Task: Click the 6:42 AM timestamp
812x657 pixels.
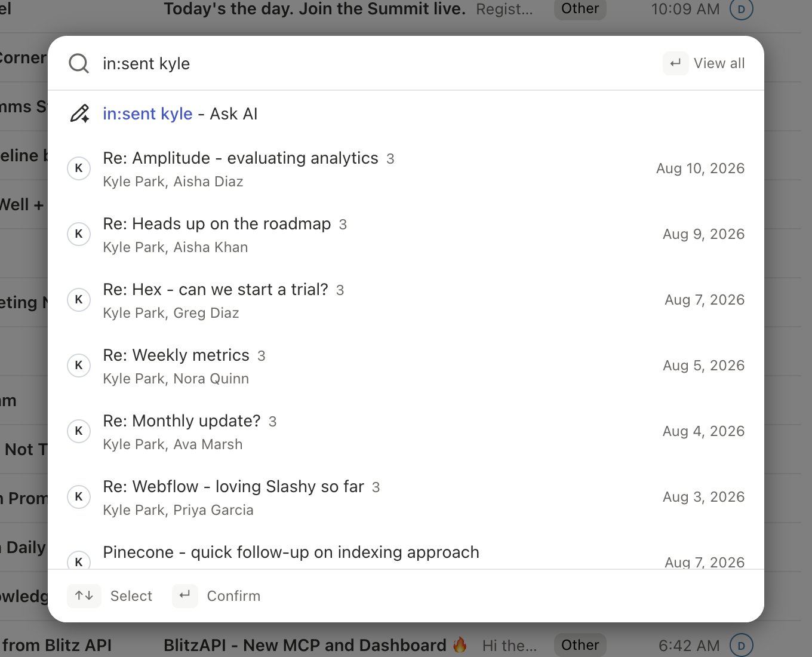Action: pyautogui.click(x=689, y=645)
